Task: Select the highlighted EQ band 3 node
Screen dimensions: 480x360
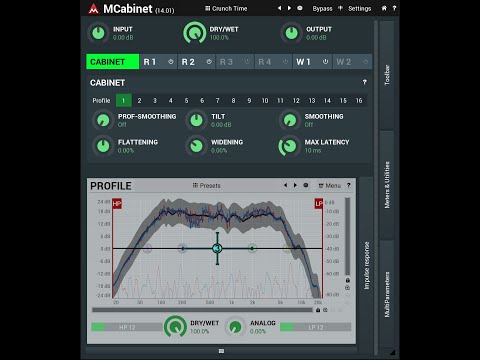Action: click(217, 248)
